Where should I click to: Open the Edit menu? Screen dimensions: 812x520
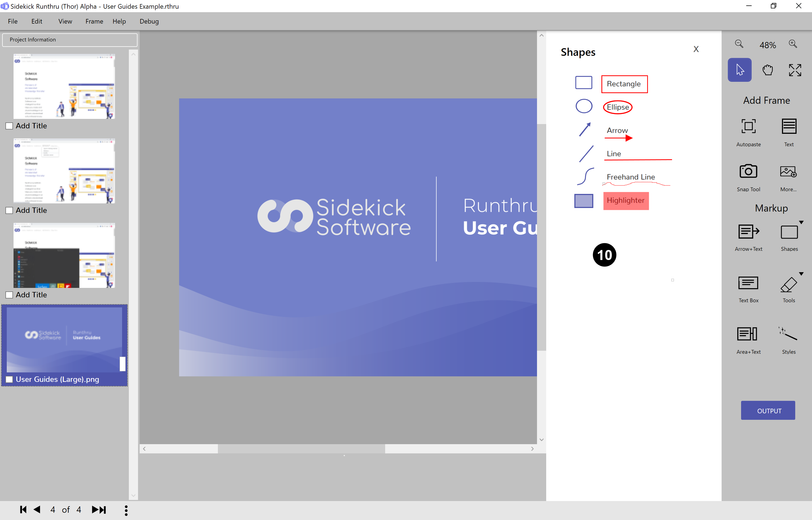coord(37,21)
